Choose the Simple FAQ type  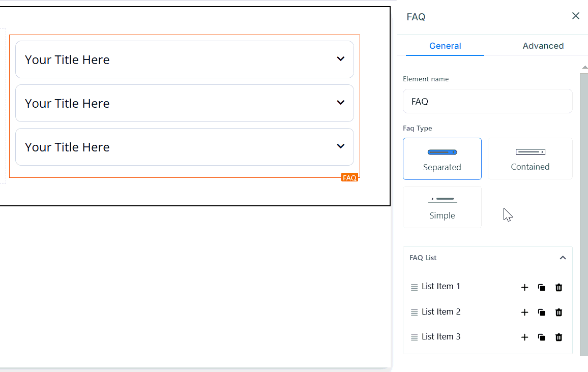point(442,207)
